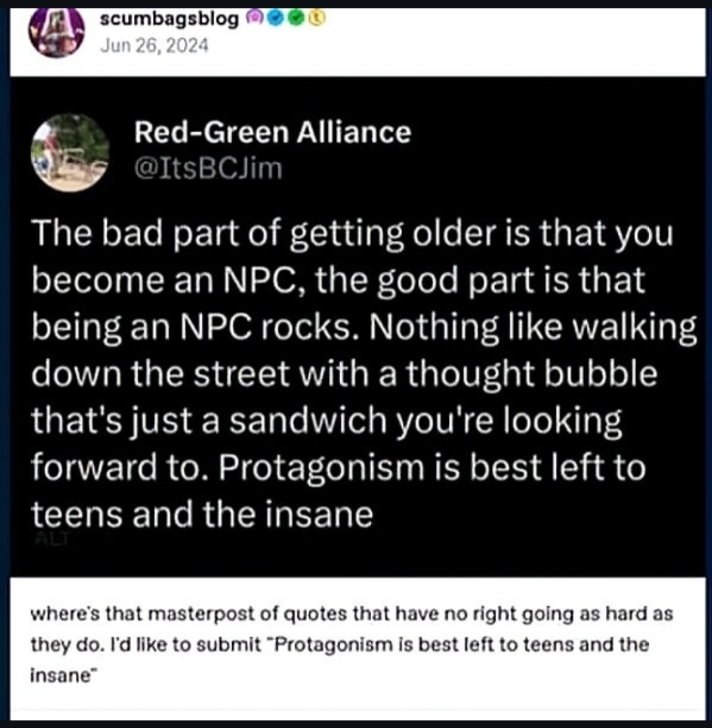This screenshot has width=712, height=728.
Task: Open the @ItsBCJim handle
Action: (208, 168)
